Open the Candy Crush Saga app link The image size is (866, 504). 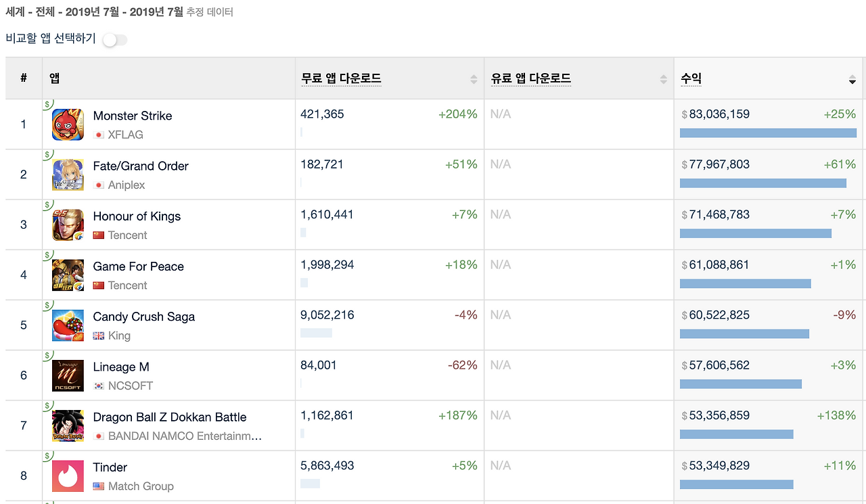(x=144, y=317)
